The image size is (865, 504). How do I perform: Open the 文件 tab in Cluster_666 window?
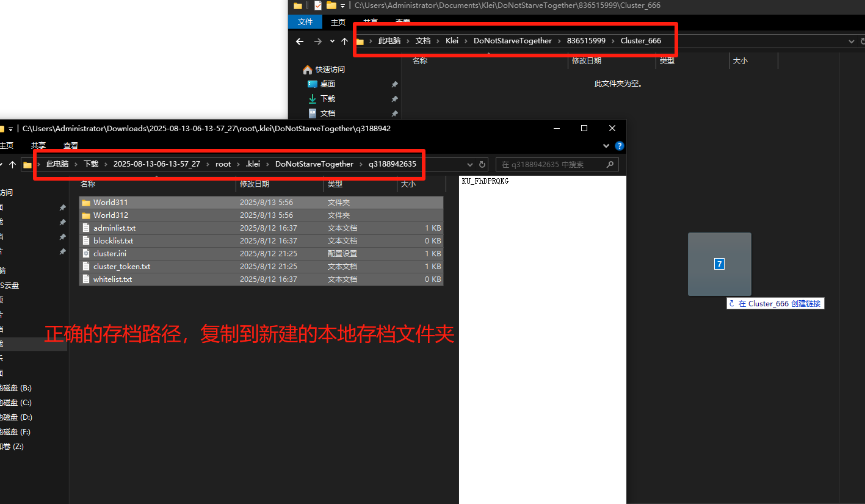(x=305, y=22)
